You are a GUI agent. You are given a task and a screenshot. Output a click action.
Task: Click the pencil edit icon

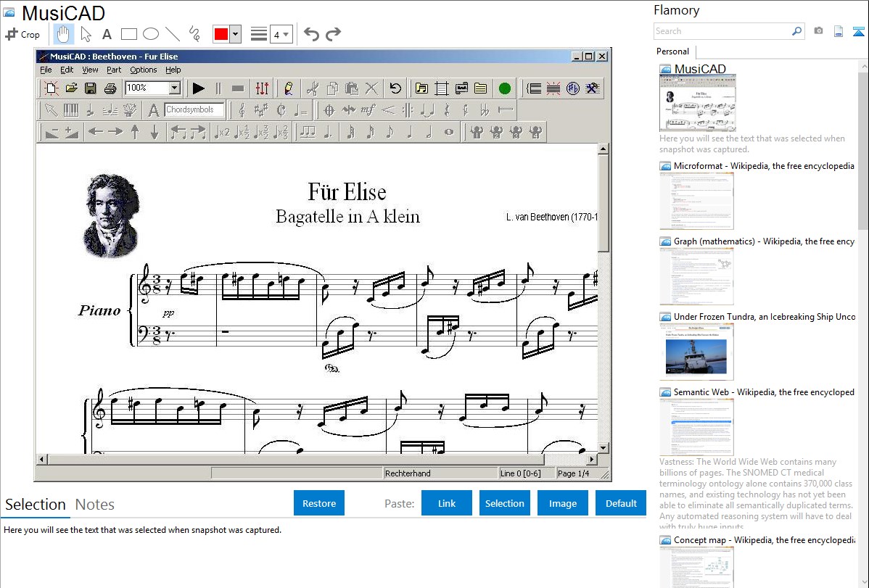(288, 88)
